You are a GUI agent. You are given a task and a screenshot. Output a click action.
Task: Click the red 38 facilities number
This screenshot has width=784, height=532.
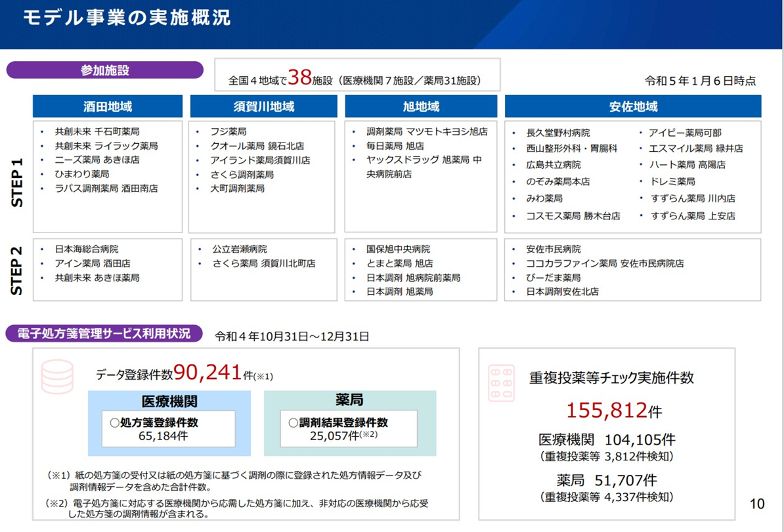click(299, 78)
